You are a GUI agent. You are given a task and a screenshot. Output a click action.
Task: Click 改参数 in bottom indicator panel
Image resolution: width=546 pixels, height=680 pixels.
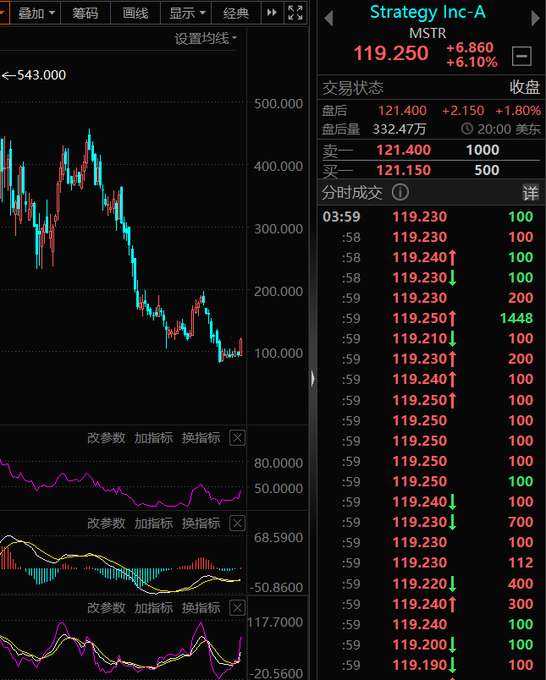pos(106,608)
